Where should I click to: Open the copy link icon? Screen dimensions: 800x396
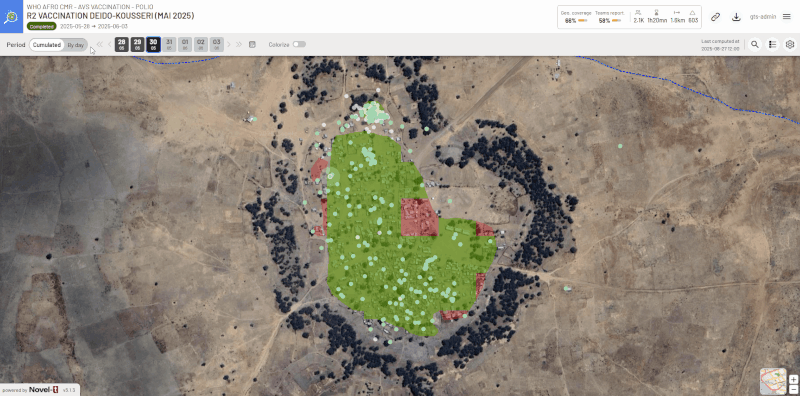(x=715, y=17)
